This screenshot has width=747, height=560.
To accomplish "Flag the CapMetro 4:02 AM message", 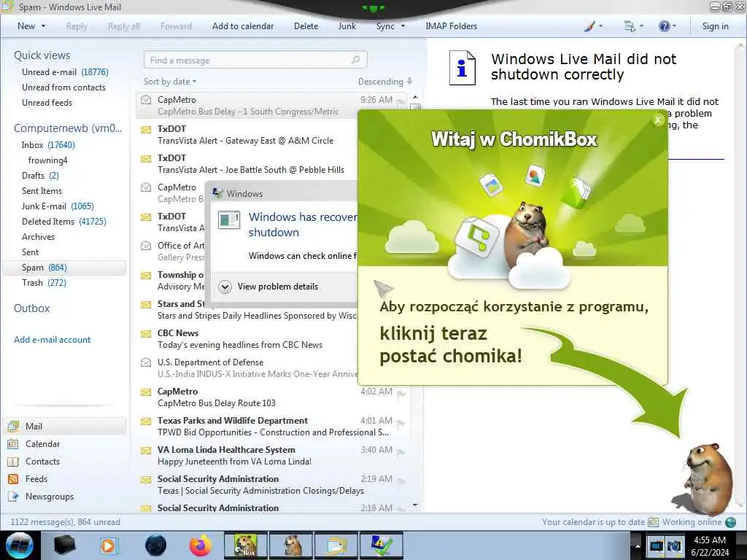I will (x=401, y=394).
